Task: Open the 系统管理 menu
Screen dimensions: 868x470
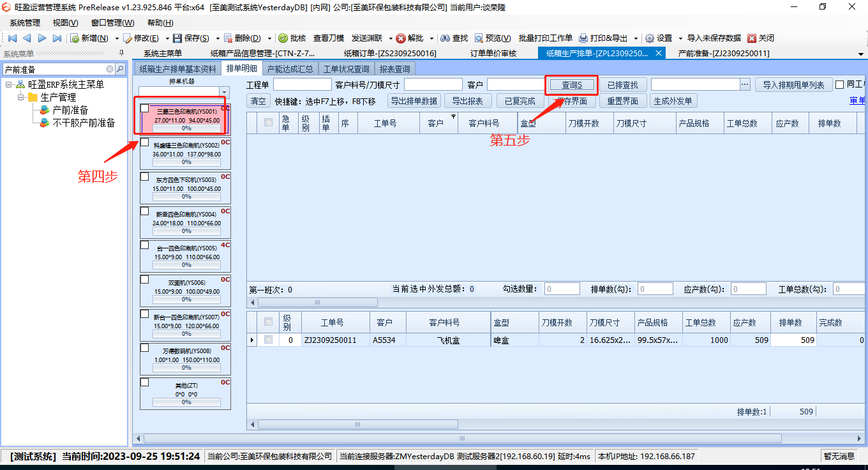Action: click(25, 23)
